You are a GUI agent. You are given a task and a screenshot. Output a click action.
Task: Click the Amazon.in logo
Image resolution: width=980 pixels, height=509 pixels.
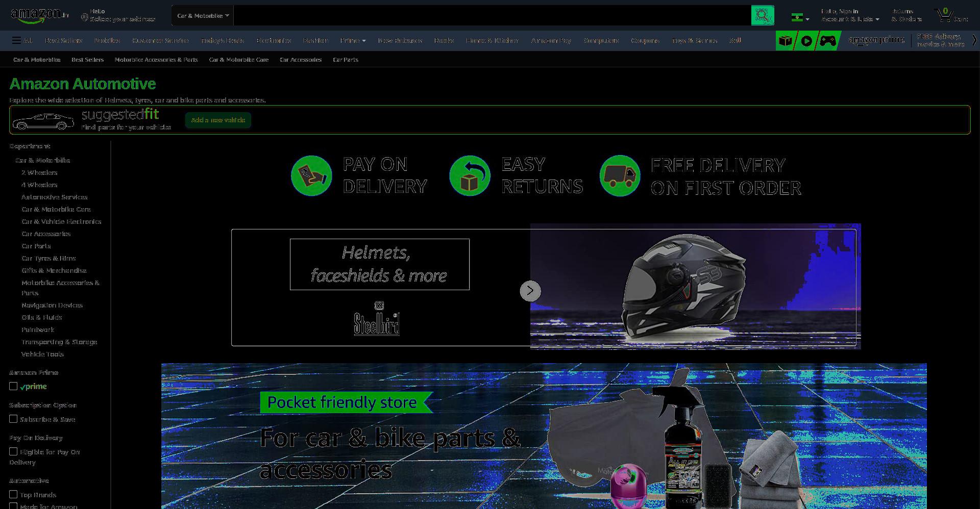[x=40, y=16]
